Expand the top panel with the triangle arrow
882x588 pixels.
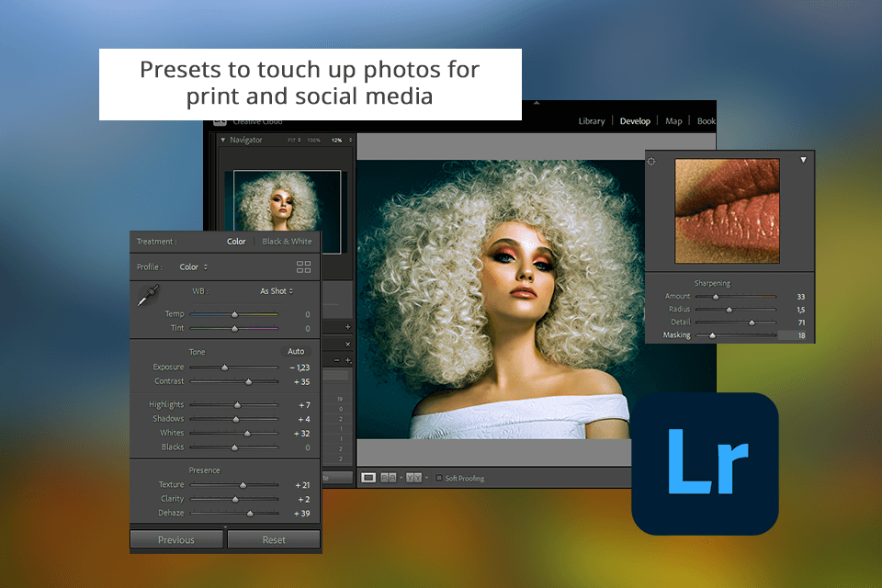click(x=537, y=103)
